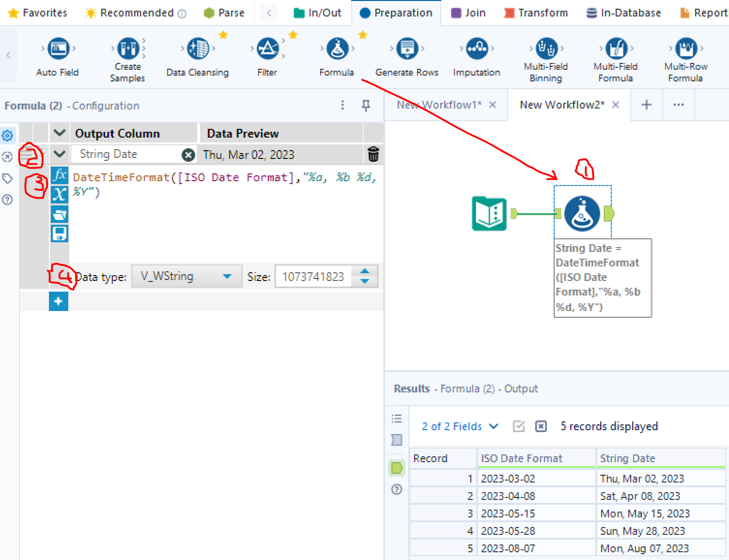Select the Data Cleansing tool icon
The width and height of the screenshot is (729, 560).
coord(198,48)
